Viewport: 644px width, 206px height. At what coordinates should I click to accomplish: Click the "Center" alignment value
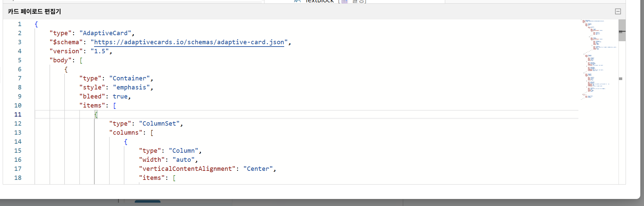[x=258, y=169]
